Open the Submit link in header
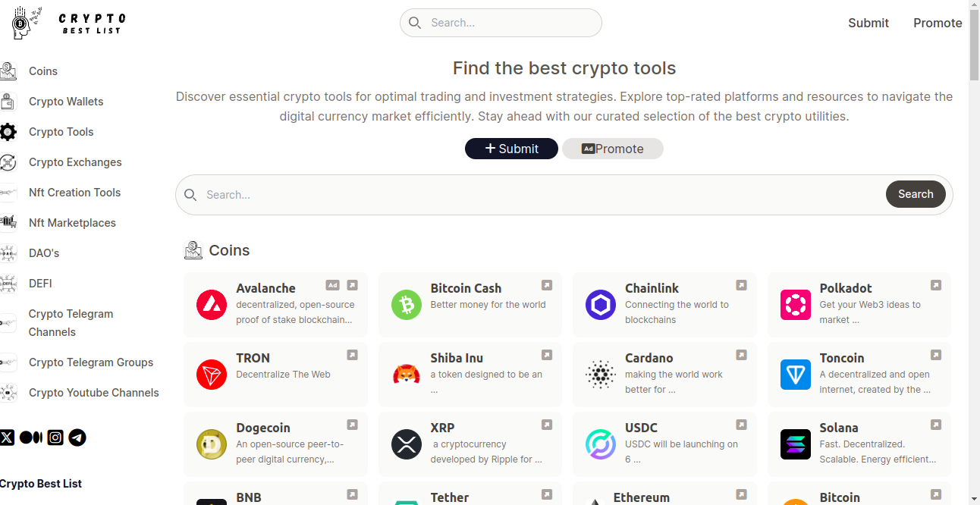The height and width of the screenshot is (505, 980). coord(868,23)
